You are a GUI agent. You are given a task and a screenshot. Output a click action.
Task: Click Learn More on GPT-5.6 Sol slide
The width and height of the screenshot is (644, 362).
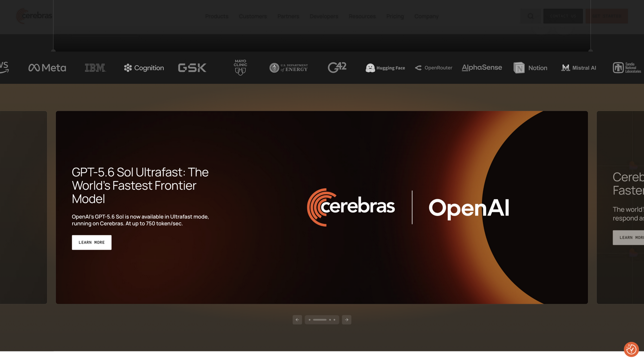92,242
